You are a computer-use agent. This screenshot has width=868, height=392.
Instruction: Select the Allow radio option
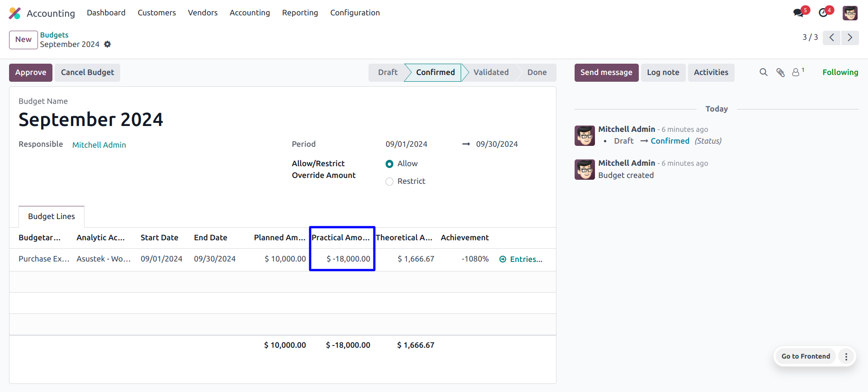[389, 164]
